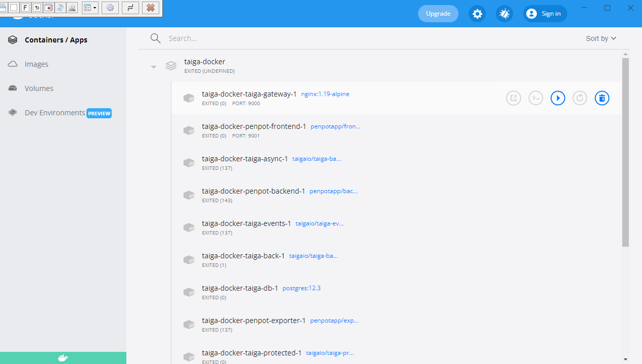Click container icon of taiga-async-1
Screen dimensions: 642x364
pyautogui.click(x=189, y=163)
